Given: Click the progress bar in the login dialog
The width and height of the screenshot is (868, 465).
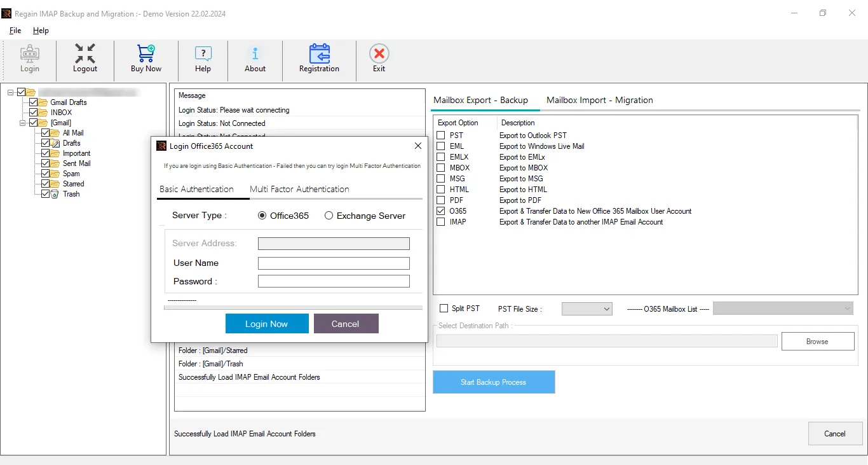Looking at the screenshot, I should click(292, 308).
